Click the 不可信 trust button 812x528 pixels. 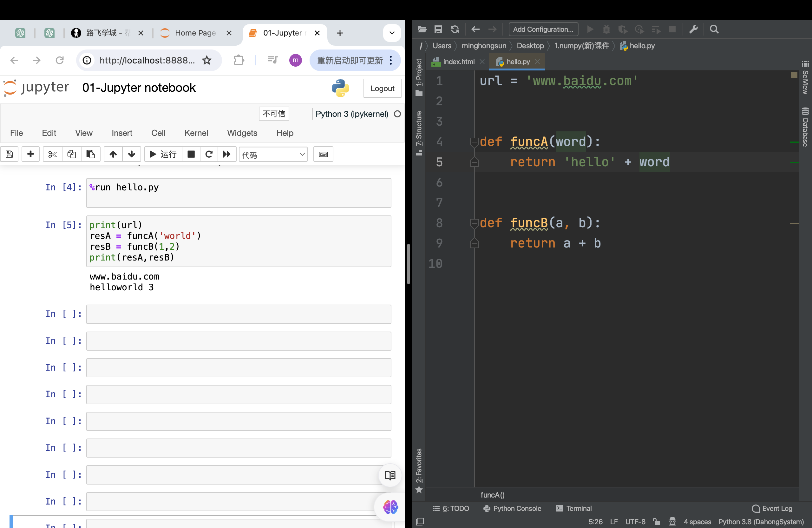(274, 114)
